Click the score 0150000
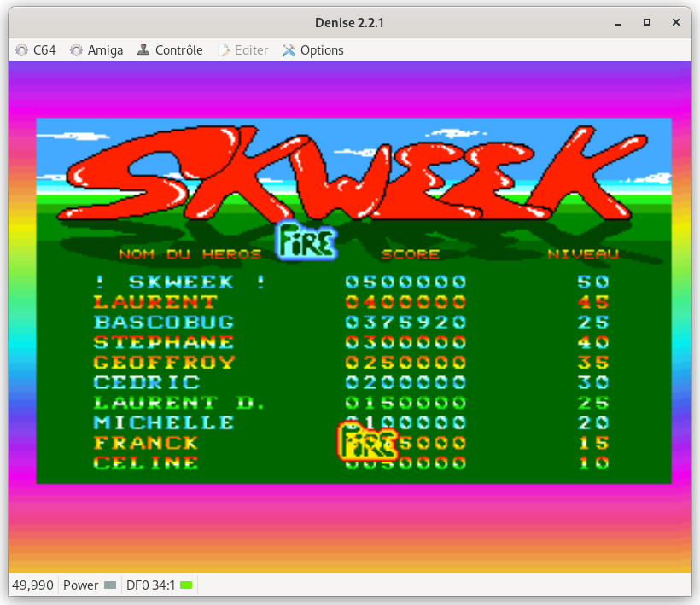The image size is (700, 605). pyautogui.click(x=405, y=403)
